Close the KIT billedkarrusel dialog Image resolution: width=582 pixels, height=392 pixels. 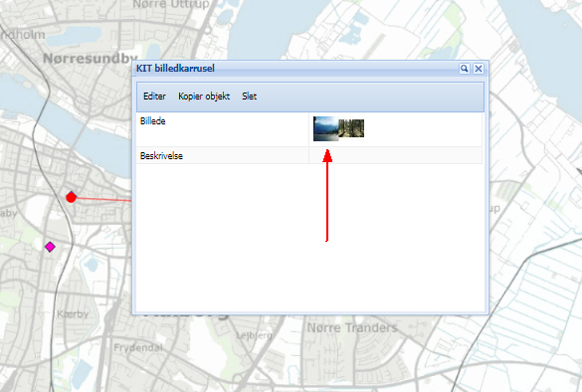pyautogui.click(x=479, y=69)
